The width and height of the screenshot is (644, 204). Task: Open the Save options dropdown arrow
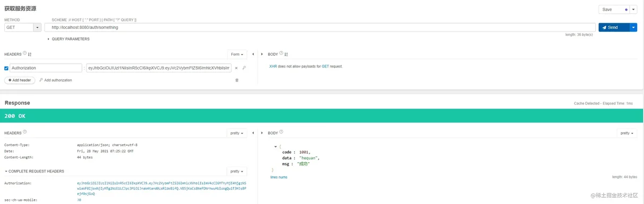[633, 9]
